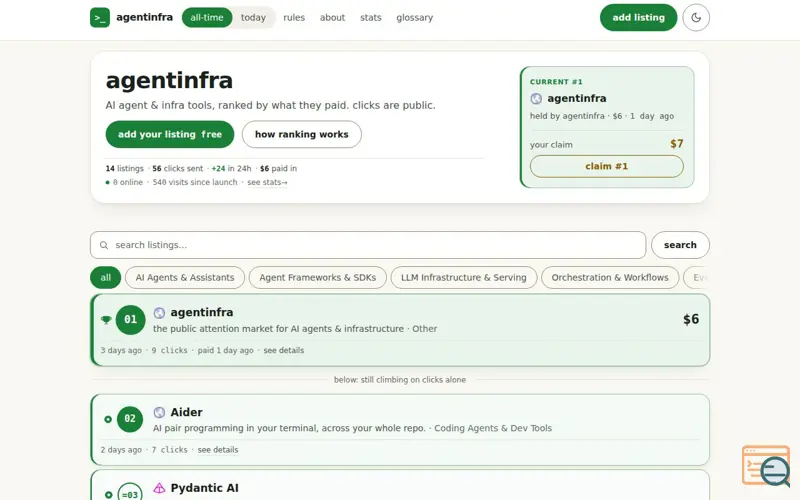The height and width of the screenshot is (500, 800).
Task: Open the agentinfra listing title
Action: coord(202,312)
